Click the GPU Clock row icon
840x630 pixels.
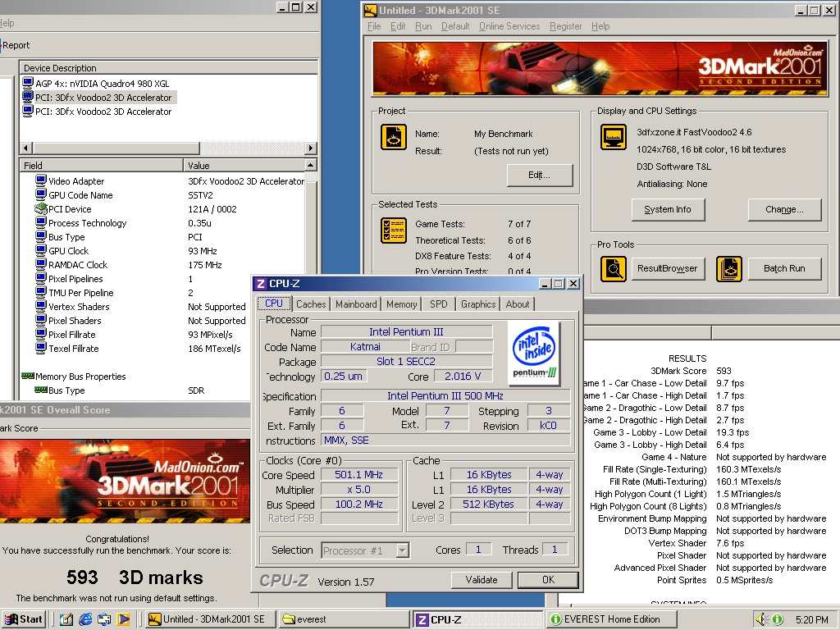tap(41, 250)
